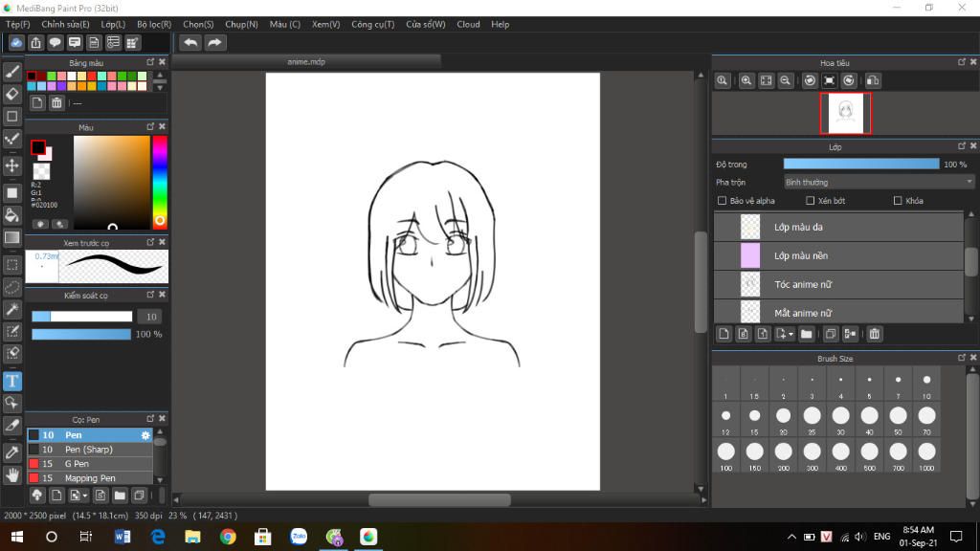
Task: Open the Bộ lọc(R) menu
Action: (x=153, y=24)
